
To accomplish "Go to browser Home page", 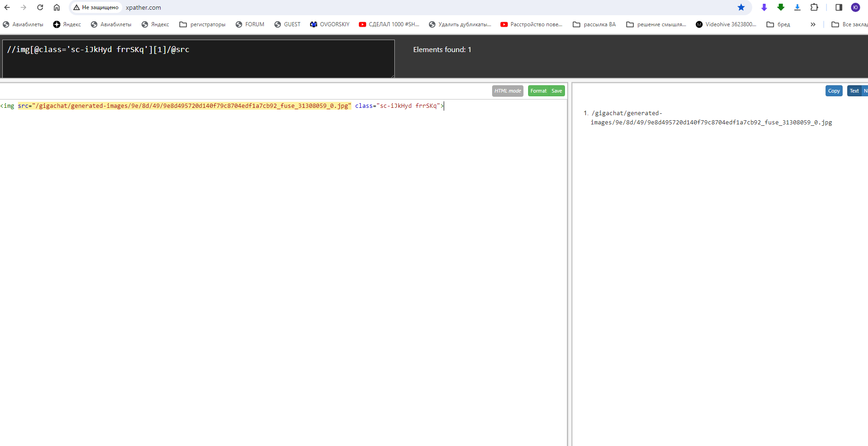I will 57,7.
